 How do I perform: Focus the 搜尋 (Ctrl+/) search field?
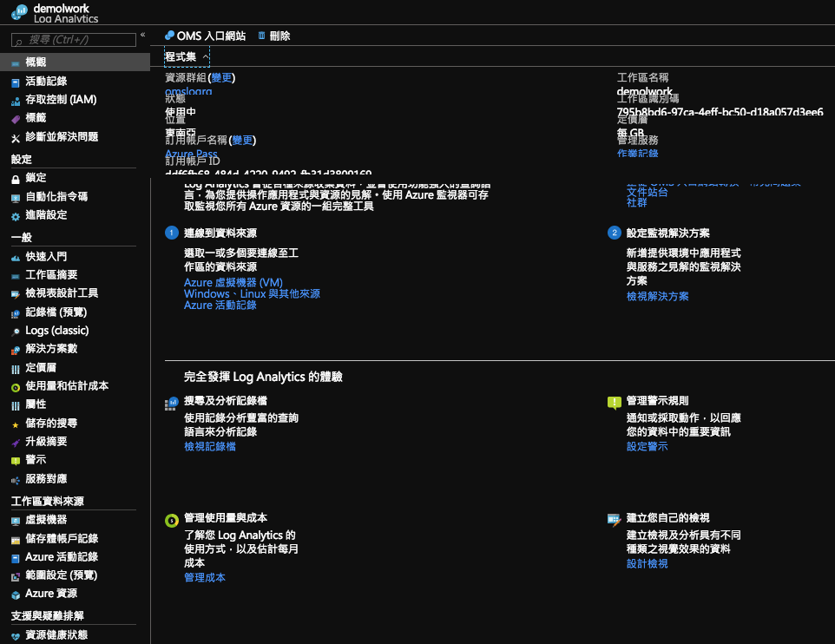click(x=74, y=40)
